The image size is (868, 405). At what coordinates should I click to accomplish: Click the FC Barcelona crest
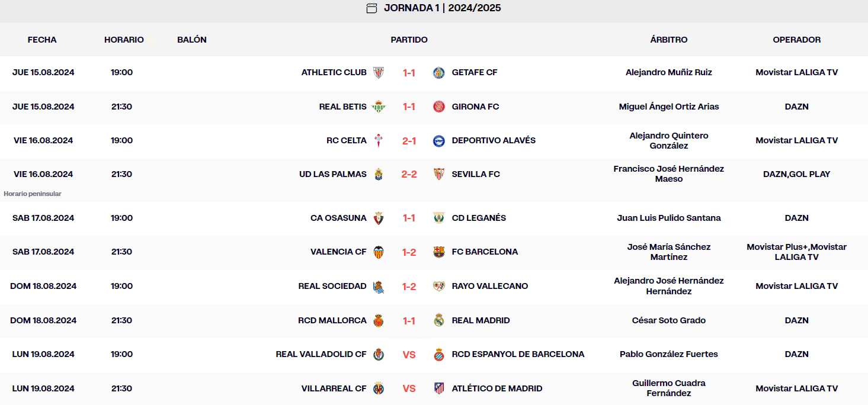[438, 252]
